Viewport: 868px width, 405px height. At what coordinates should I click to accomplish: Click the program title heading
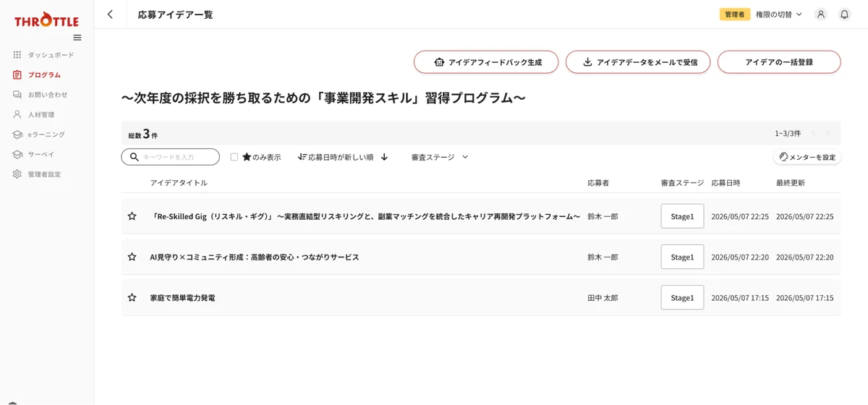click(323, 98)
